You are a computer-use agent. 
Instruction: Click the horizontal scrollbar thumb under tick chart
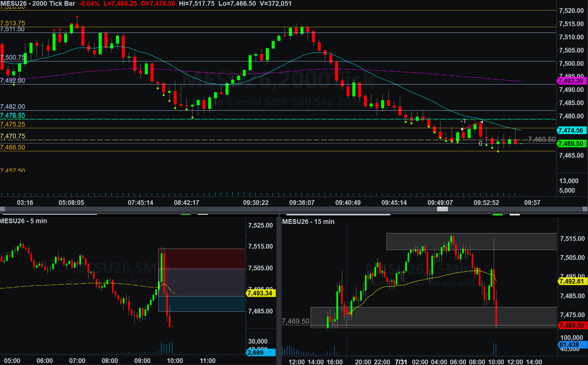[x=442, y=209]
